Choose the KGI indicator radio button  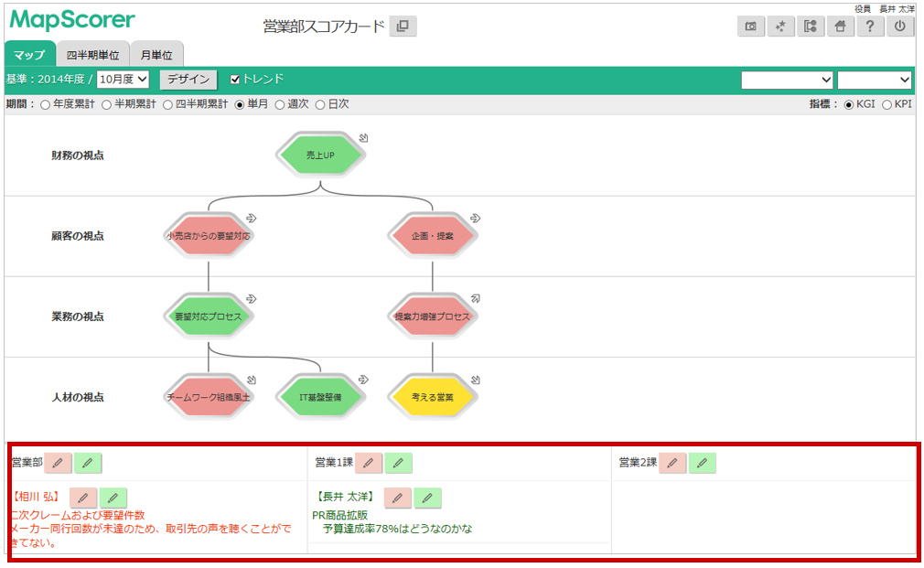click(849, 105)
